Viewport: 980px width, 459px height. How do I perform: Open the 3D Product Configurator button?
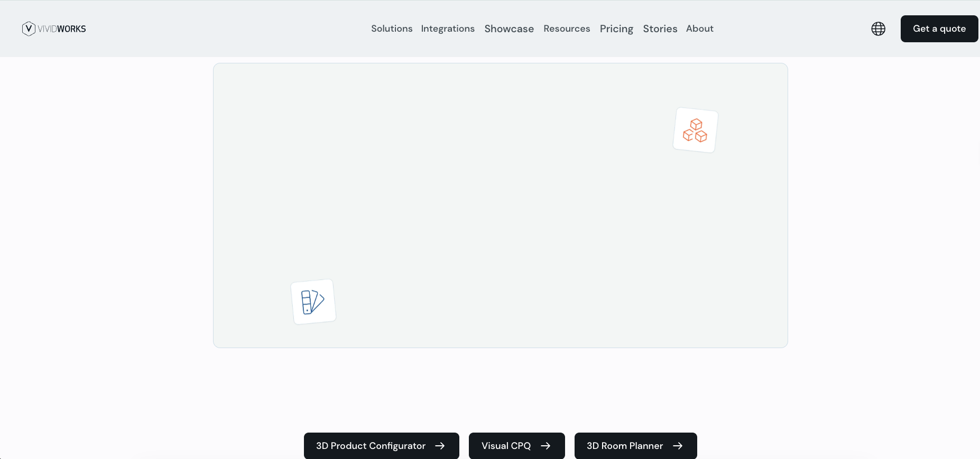pos(382,446)
